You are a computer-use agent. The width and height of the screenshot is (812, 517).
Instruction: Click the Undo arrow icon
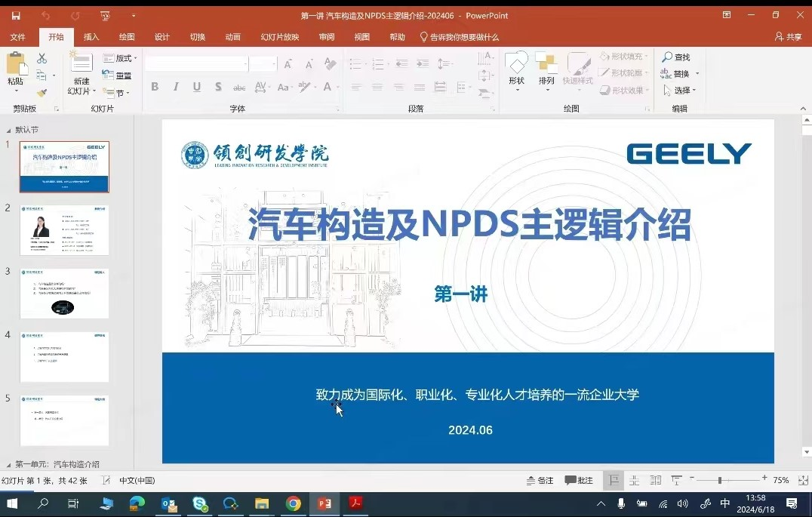click(x=45, y=16)
